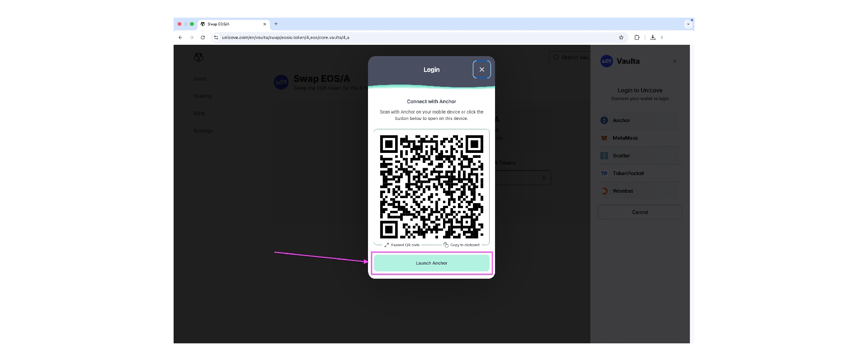Choose MetaMask wallet option

pos(640,138)
